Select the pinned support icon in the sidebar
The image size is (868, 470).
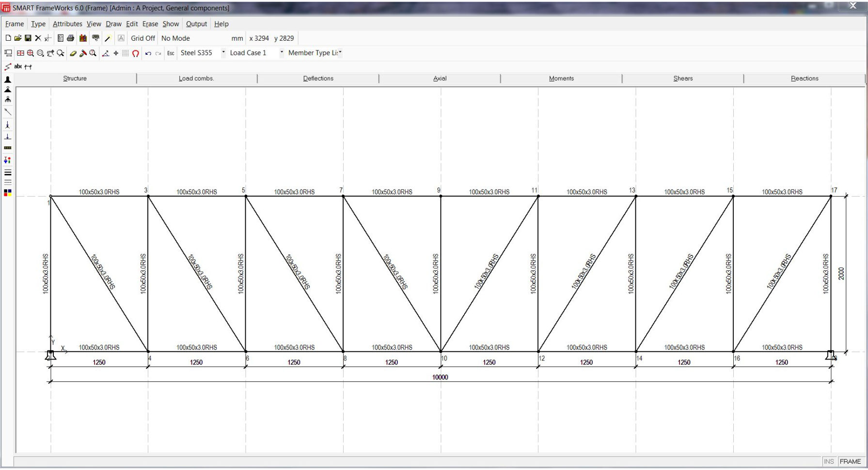coord(7,90)
